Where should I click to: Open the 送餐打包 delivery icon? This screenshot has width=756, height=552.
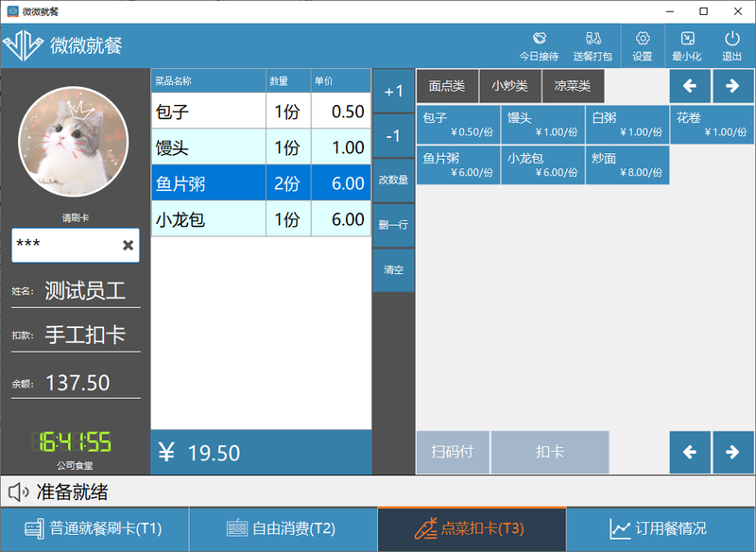(593, 46)
